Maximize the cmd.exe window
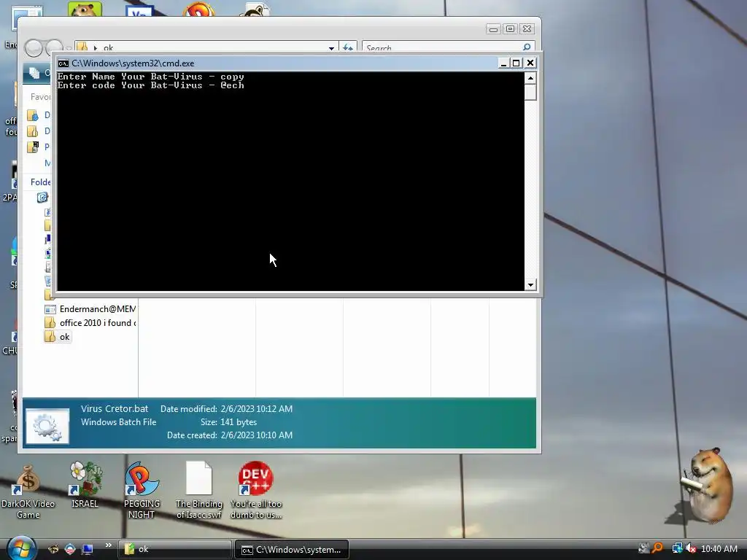Viewport: 747px width, 560px height. tap(516, 63)
